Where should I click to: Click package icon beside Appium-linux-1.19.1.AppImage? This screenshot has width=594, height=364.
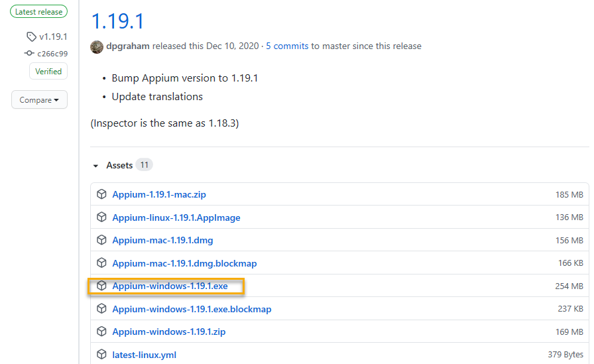click(101, 217)
